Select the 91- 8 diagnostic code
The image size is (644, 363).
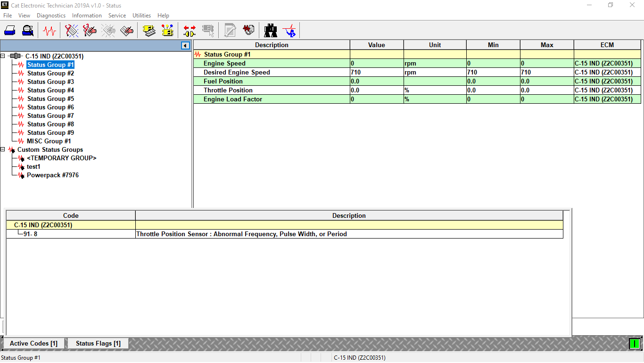point(31,234)
